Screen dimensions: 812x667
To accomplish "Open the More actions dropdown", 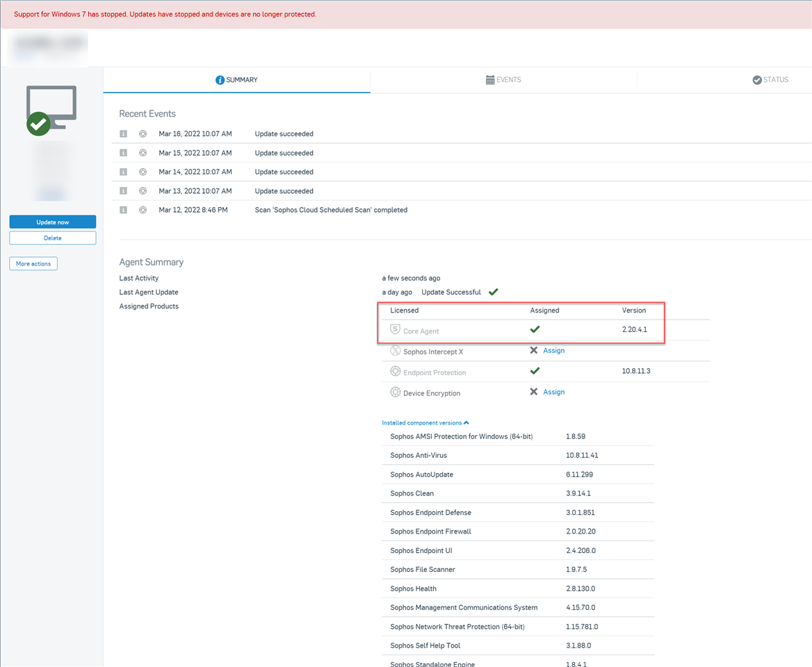I will 33,264.
